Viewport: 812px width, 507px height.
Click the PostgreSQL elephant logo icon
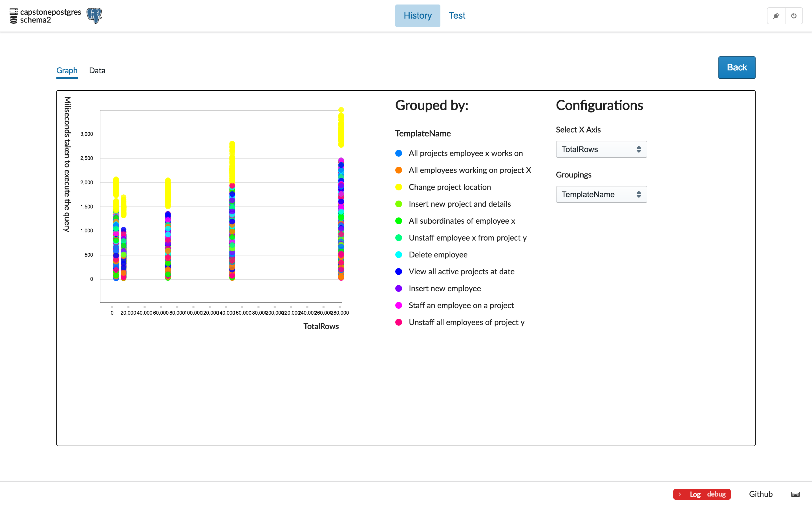[94, 16]
